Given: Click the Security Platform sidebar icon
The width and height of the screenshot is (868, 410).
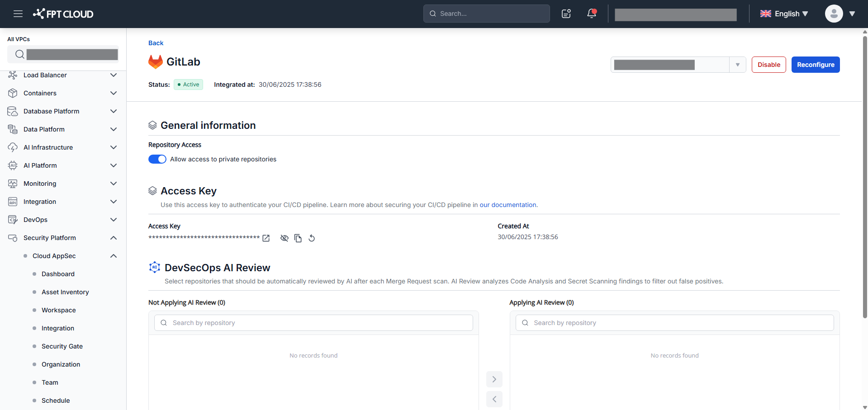Looking at the screenshot, I should (x=13, y=238).
